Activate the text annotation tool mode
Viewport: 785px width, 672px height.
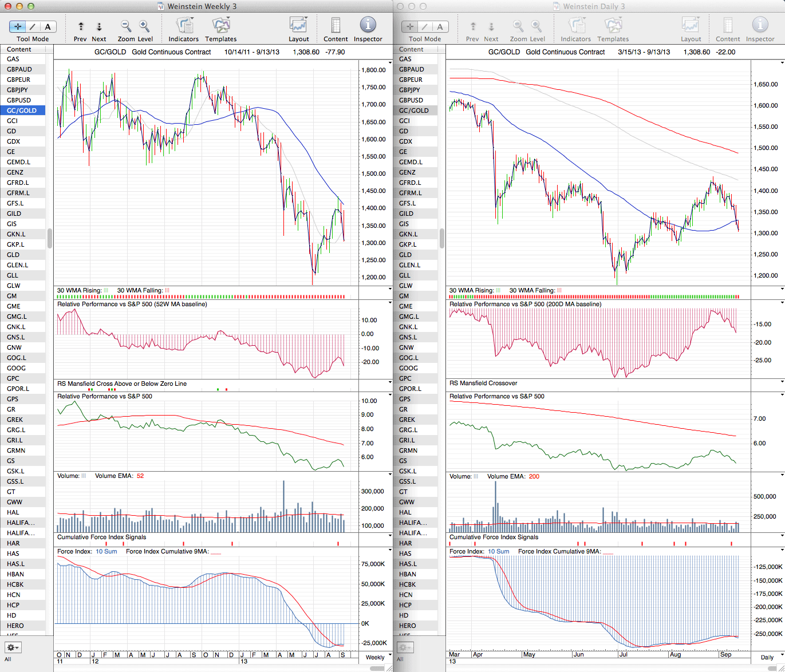(48, 26)
